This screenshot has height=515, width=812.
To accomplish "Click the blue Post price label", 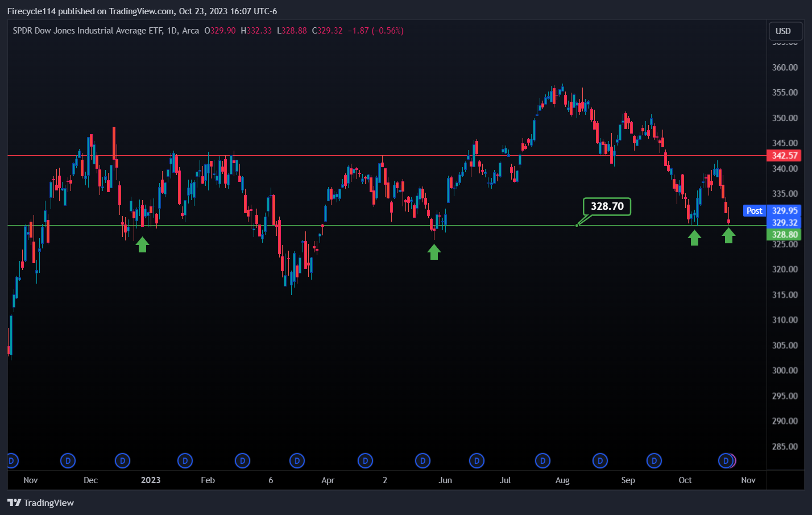I will point(755,211).
